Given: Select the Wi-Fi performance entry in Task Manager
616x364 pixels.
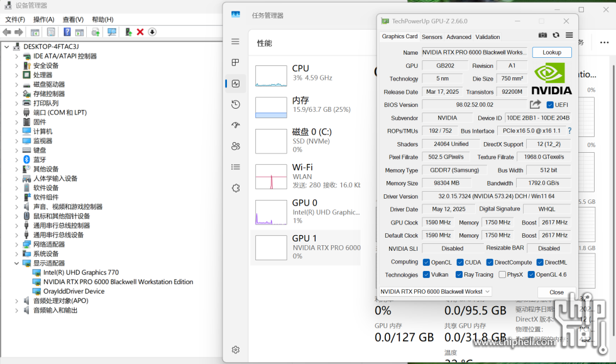Looking at the screenshot, I should coord(305,176).
